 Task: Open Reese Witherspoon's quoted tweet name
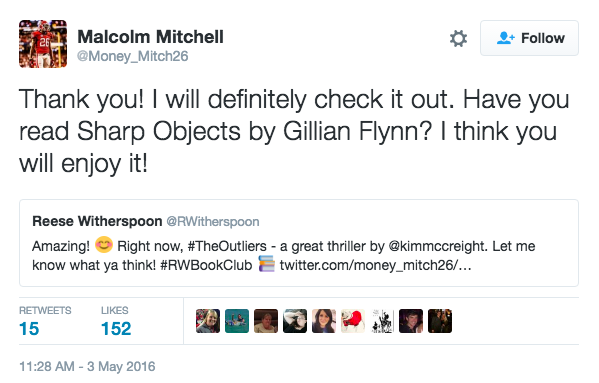pyautogui.click(x=97, y=221)
